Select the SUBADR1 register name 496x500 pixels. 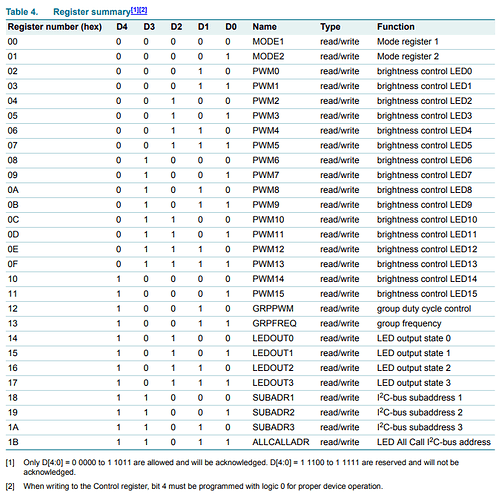273,398
